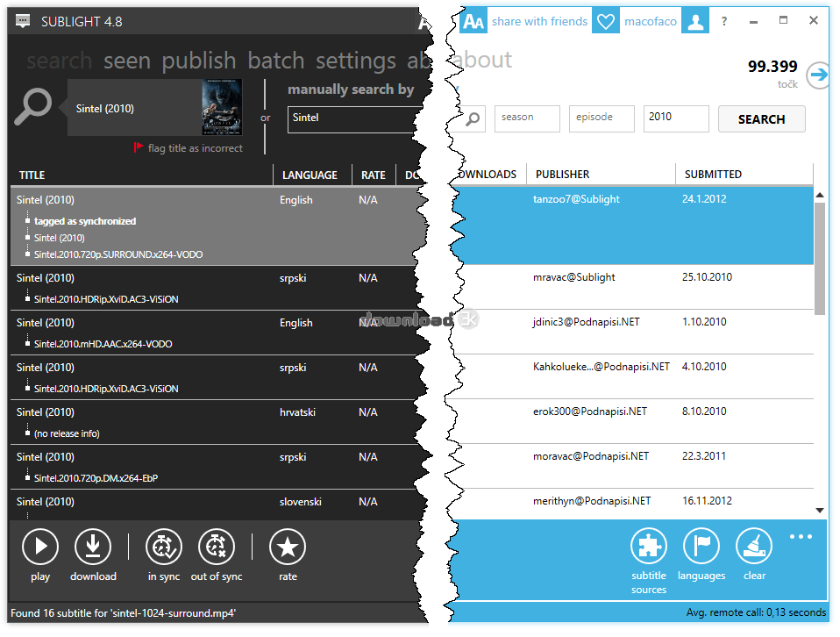Image resolution: width=840 pixels, height=637 pixels.
Task: Click the Sintel movie poster thumbnail
Action: [x=222, y=108]
